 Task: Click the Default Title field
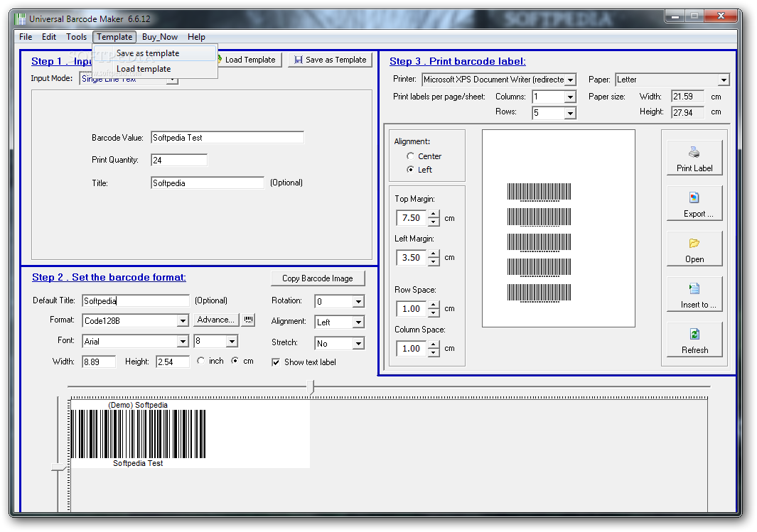(136, 301)
